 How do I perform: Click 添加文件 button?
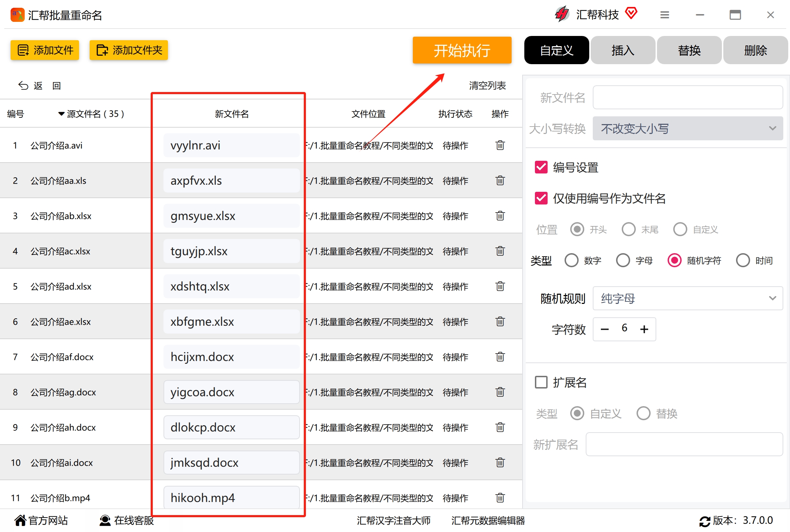click(45, 50)
